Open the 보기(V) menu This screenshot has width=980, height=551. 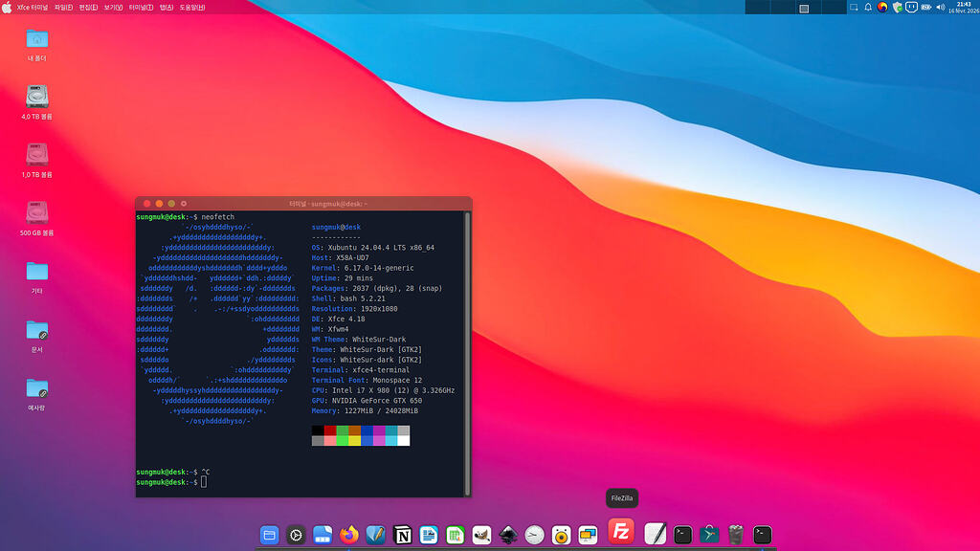(114, 7)
